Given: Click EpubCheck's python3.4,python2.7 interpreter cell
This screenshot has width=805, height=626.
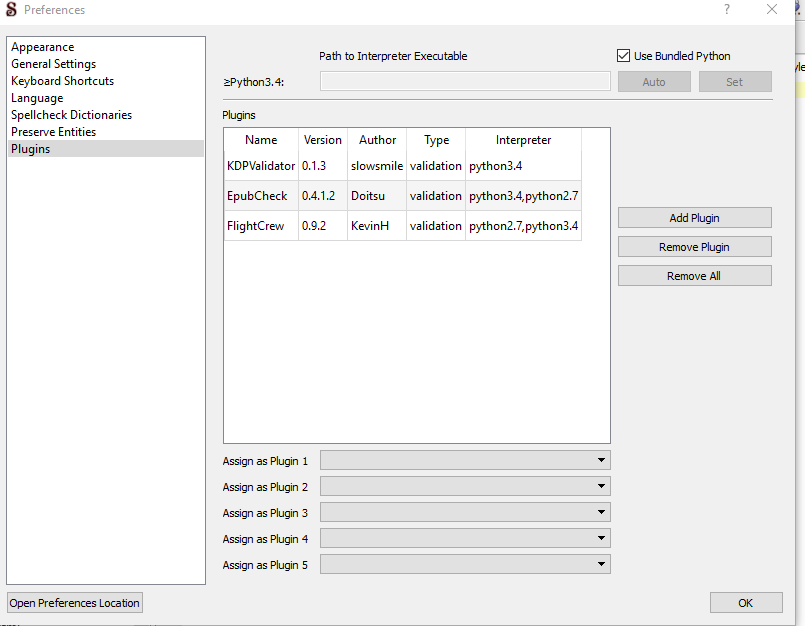Looking at the screenshot, I should [x=523, y=196].
